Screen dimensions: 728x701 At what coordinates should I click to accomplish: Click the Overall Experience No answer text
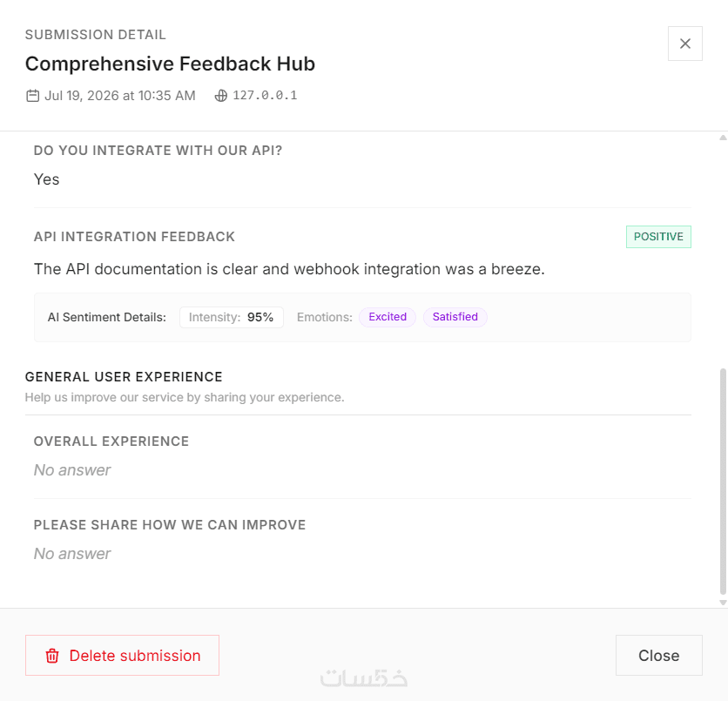point(72,470)
